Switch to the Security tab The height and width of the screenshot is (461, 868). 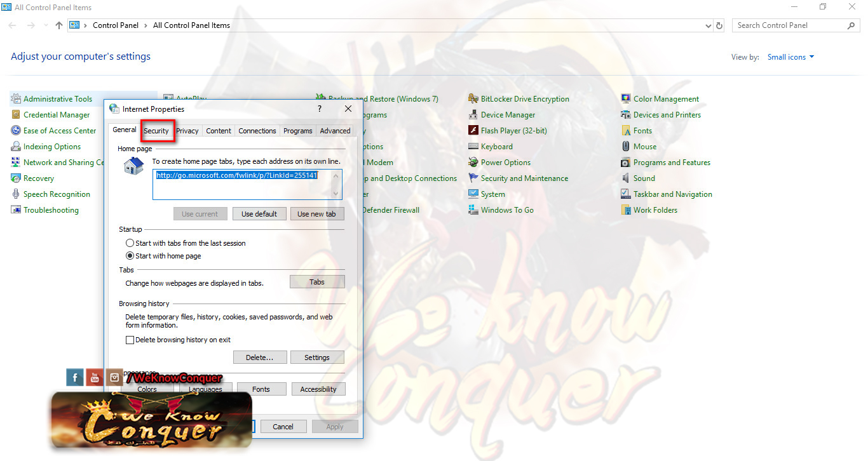click(x=156, y=130)
